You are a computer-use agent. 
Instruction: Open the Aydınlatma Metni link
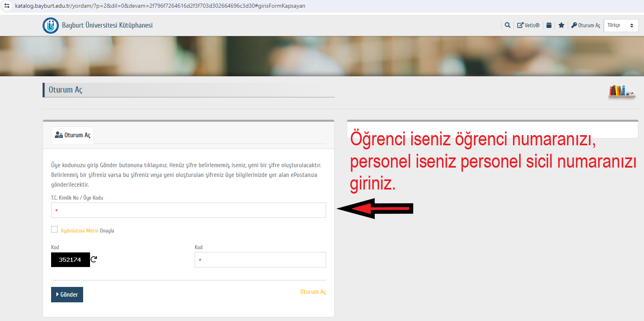point(79,231)
